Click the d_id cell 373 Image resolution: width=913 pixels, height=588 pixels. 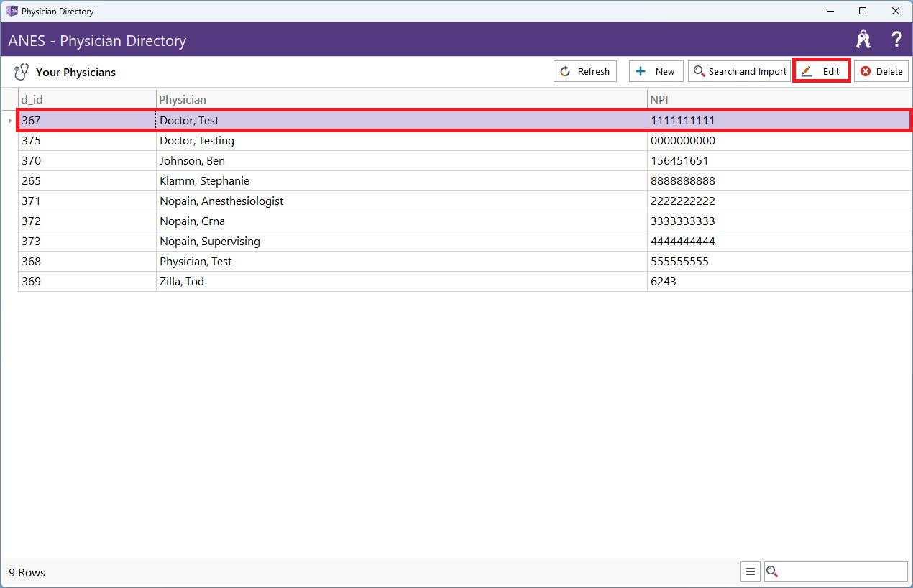[87, 242]
